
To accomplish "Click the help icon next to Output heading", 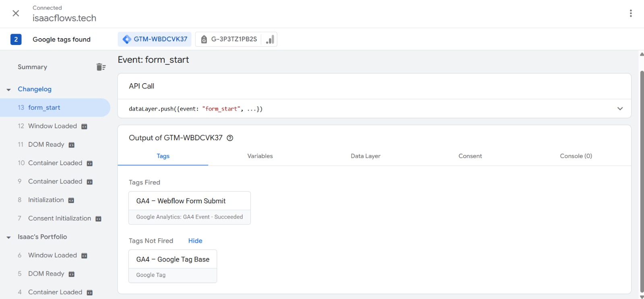I will pyautogui.click(x=230, y=138).
